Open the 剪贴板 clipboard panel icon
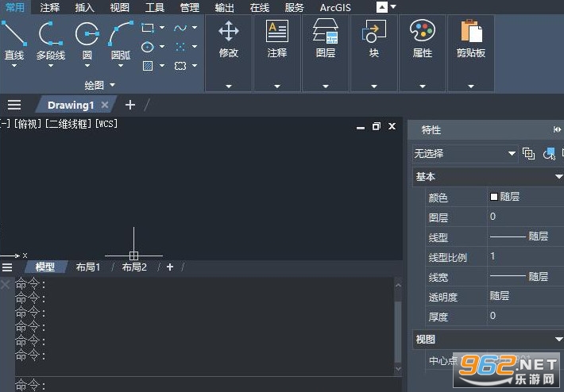This screenshot has width=564, height=392. pyautogui.click(x=471, y=31)
